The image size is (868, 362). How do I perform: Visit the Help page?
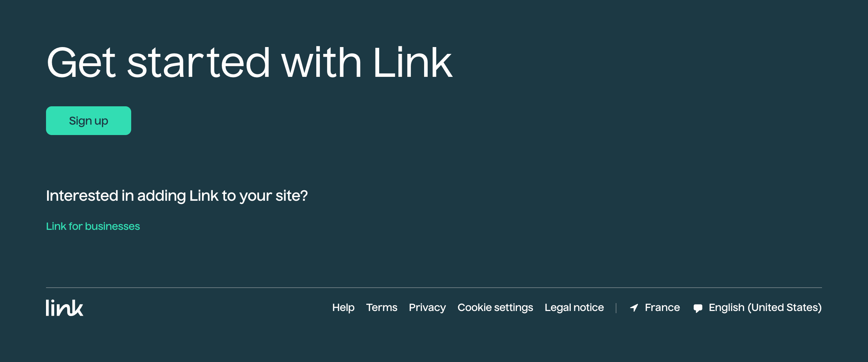pyautogui.click(x=343, y=308)
